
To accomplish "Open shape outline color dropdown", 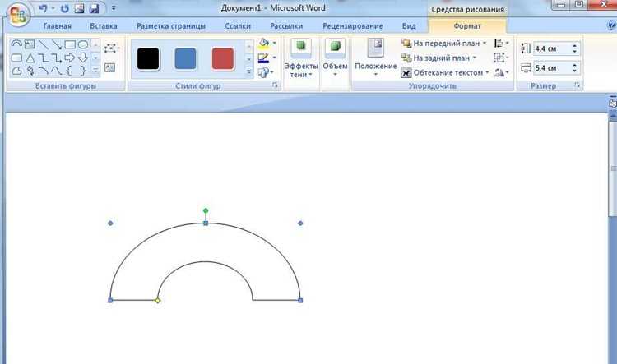I will 274,58.
